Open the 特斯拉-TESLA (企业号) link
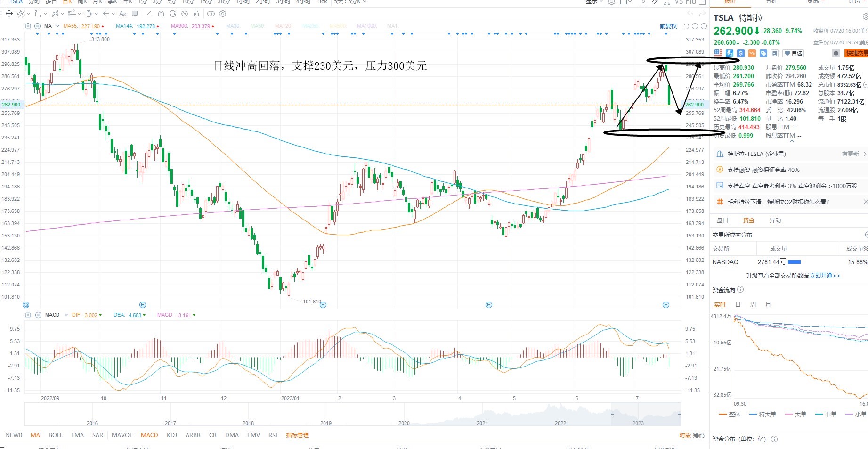 [x=756, y=154]
